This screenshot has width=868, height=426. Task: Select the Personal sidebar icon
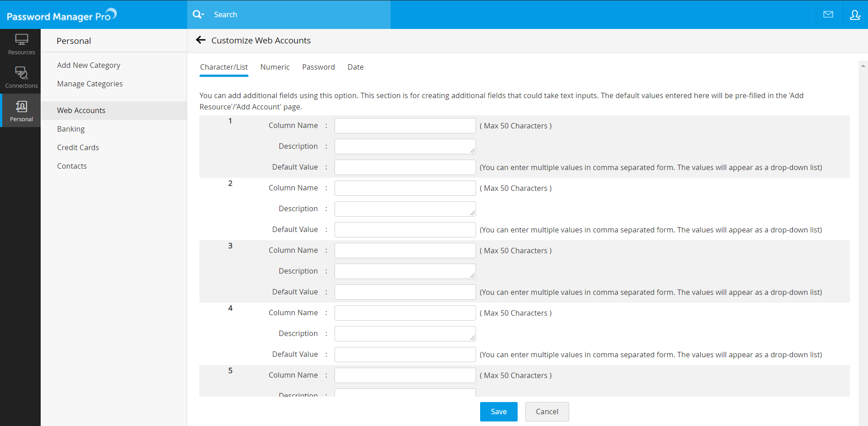click(21, 111)
